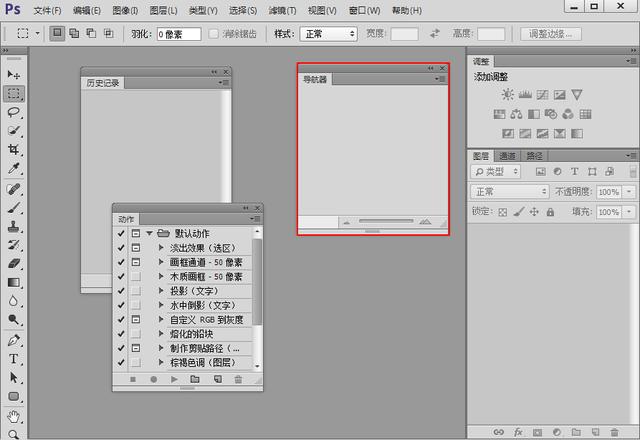This screenshot has height=440, width=640.
Task: Select the Eraser tool
Action: [14, 264]
